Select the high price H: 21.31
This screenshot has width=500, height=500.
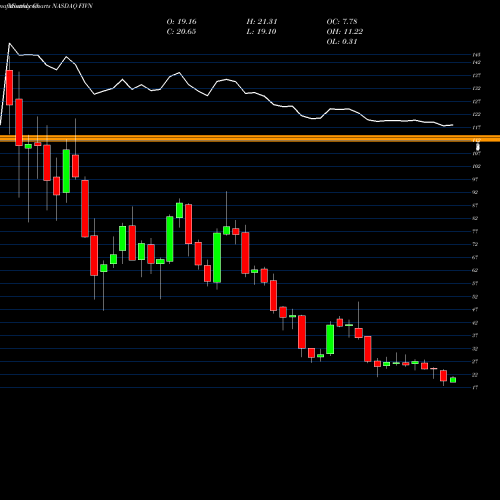262,22
